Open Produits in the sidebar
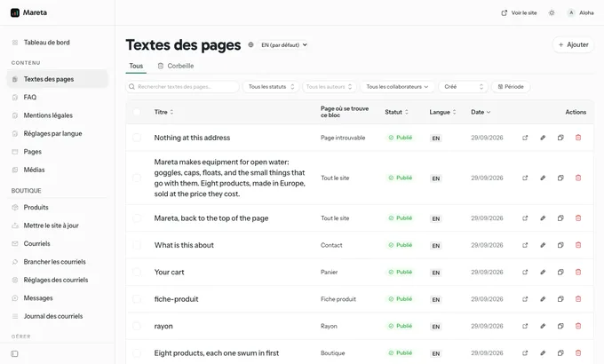604x364 pixels. click(58, 207)
